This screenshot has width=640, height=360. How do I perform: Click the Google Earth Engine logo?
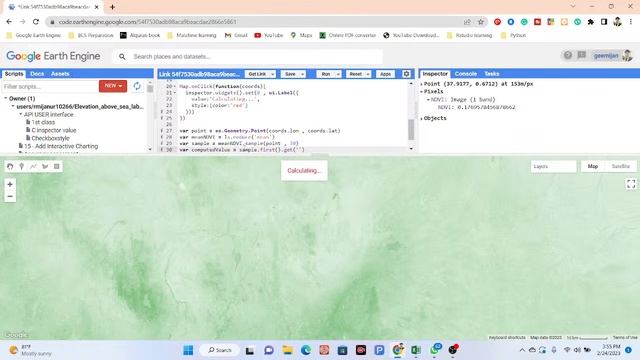click(x=53, y=56)
